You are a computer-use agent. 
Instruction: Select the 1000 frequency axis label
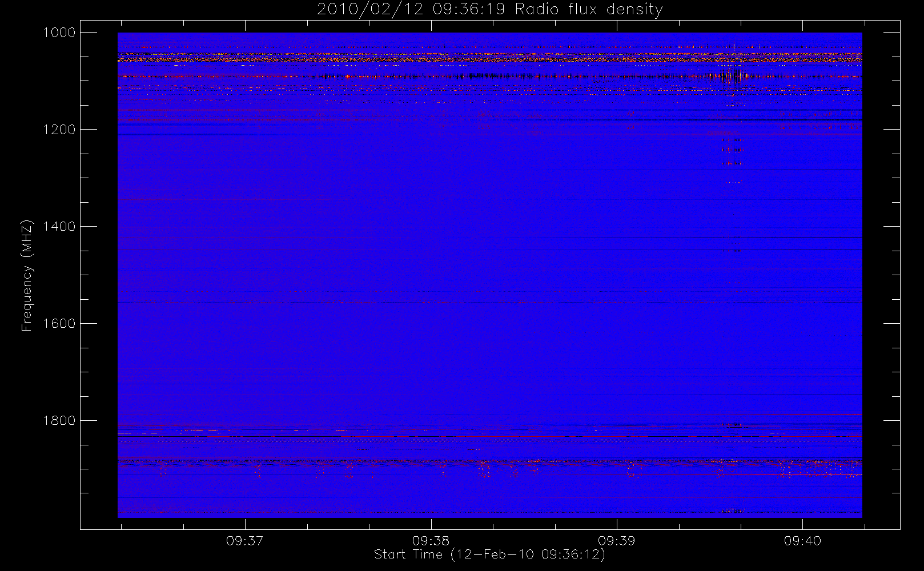pyautogui.click(x=59, y=33)
